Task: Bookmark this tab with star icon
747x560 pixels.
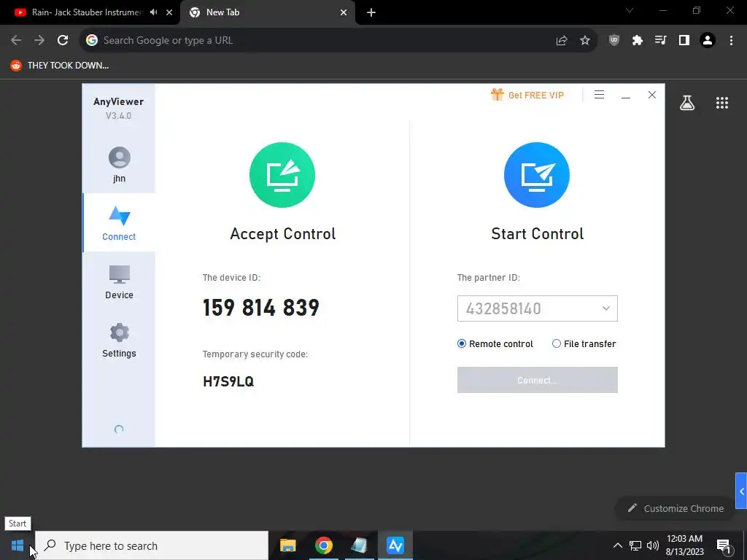Action: coord(585,41)
